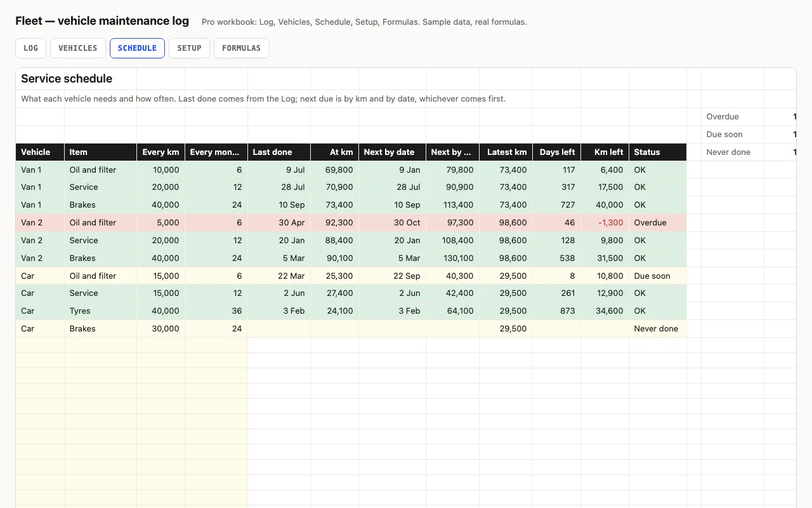
Task: Open the FORMULAS tab
Action: [242, 48]
